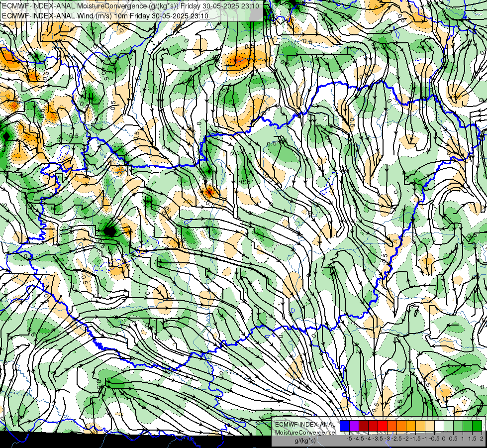Click the Wind (m/s) 10m title line
Image resolution: width=487 pixels, height=448 pixels.
tap(105, 16)
